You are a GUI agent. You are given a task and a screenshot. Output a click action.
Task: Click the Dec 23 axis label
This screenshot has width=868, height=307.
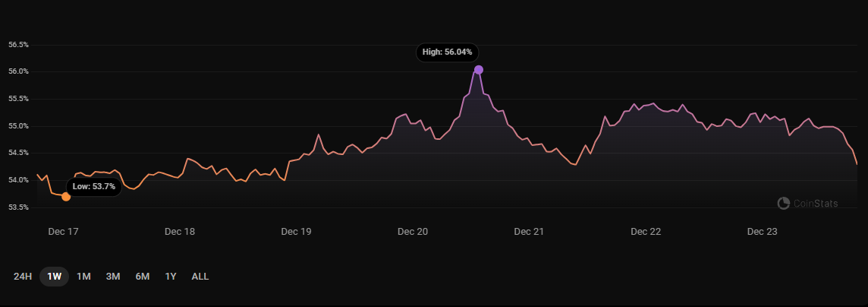(763, 232)
